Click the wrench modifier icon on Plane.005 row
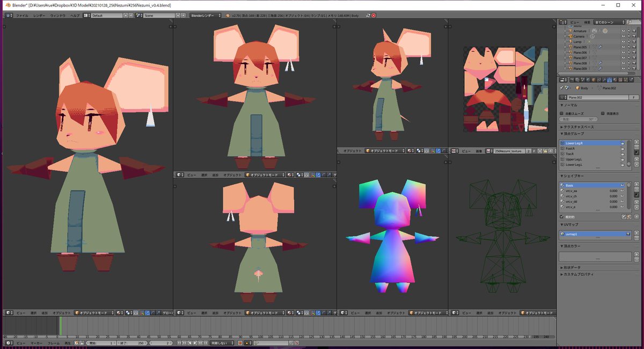Screen dimensions: 644x349 (600, 47)
